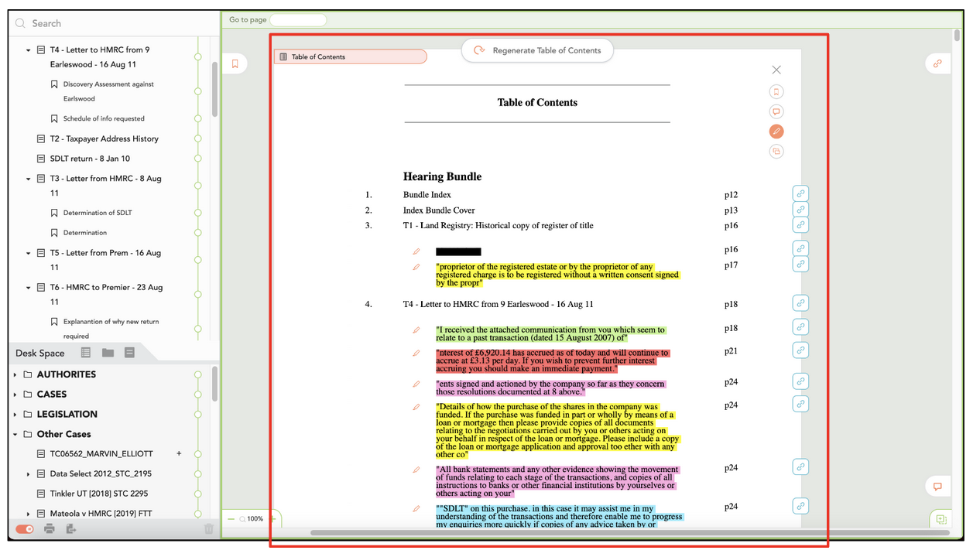Select the active orange pen highlight tool
This screenshot has width=980, height=557.
click(x=776, y=132)
